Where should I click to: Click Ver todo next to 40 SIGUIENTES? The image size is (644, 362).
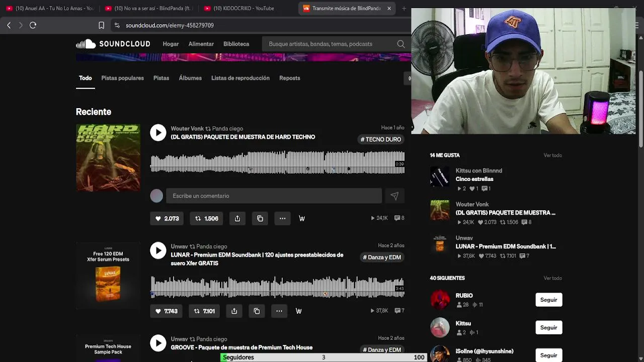click(552, 278)
